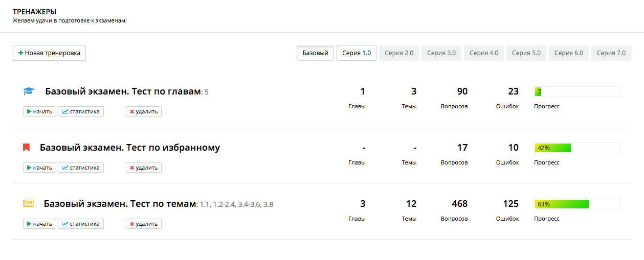Delete the chapter test training
Screen dimensions: 644x260
click(x=143, y=111)
